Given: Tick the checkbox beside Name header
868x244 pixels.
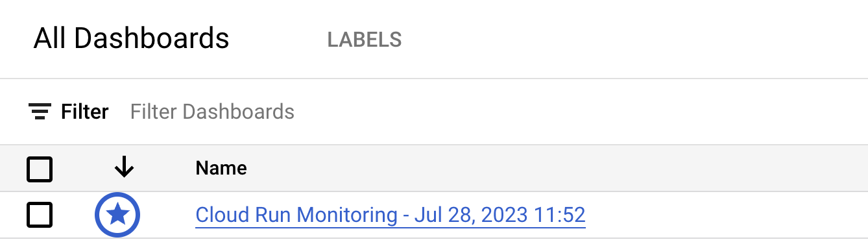Looking at the screenshot, I should pos(40,169).
